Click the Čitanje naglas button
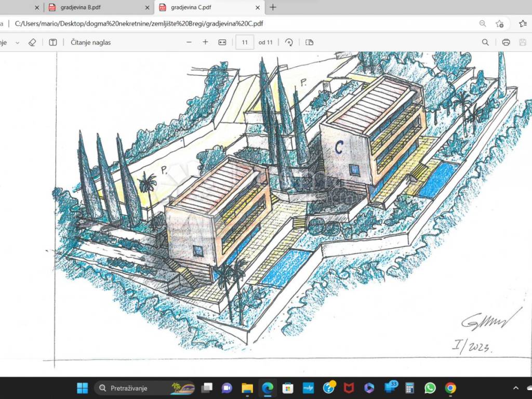Image resolution: width=532 pixels, height=399 pixels. click(90, 43)
